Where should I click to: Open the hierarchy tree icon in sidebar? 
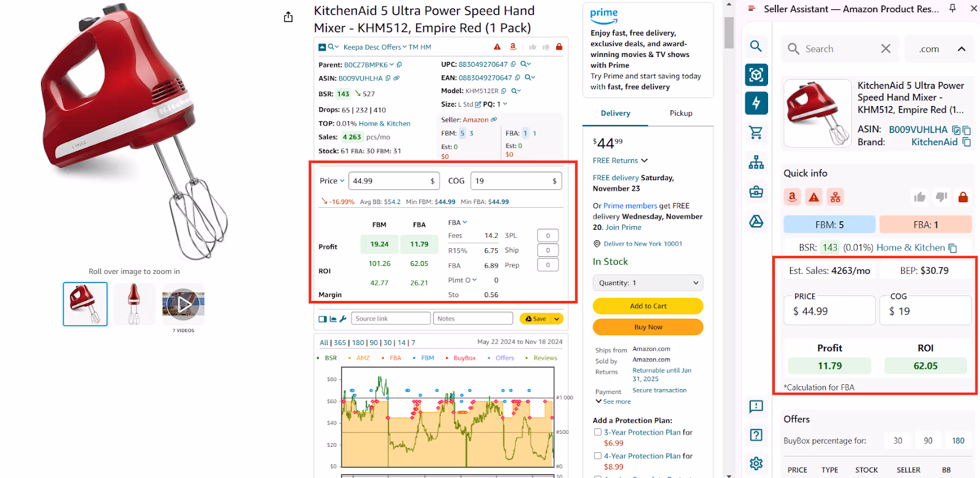[x=756, y=162]
